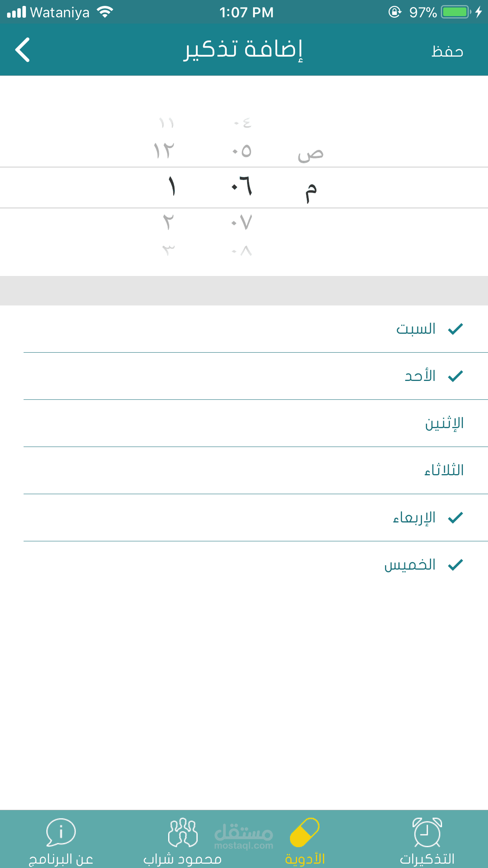Tap the Wi-Fi status icon
Screen dimensions: 488x868
[105, 12]
